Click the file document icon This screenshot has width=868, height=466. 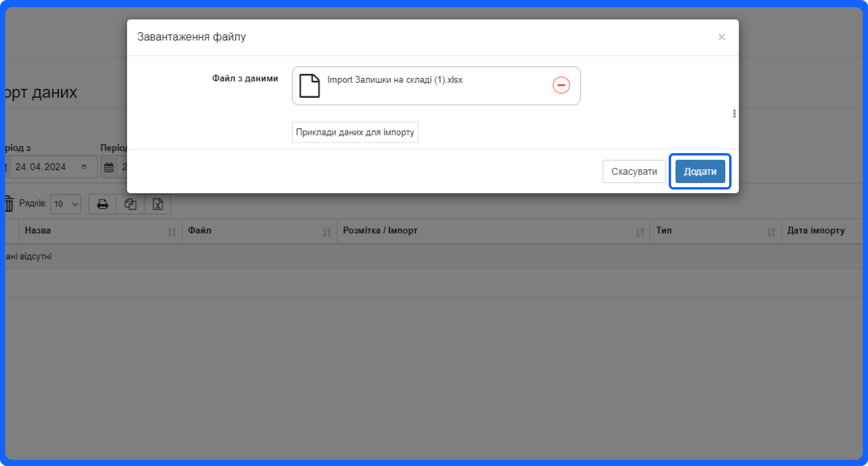pyautogui.click(x=309, y=86)
